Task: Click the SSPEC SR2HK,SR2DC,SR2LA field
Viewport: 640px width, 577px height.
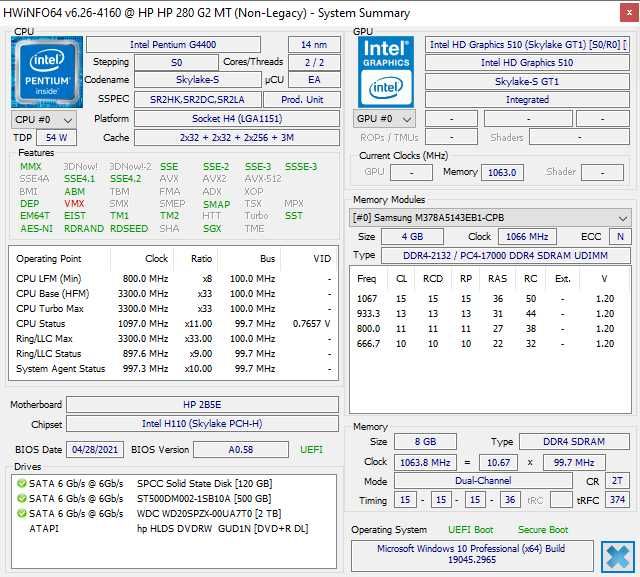Action: pyautogui.click(x=198, y=100)
